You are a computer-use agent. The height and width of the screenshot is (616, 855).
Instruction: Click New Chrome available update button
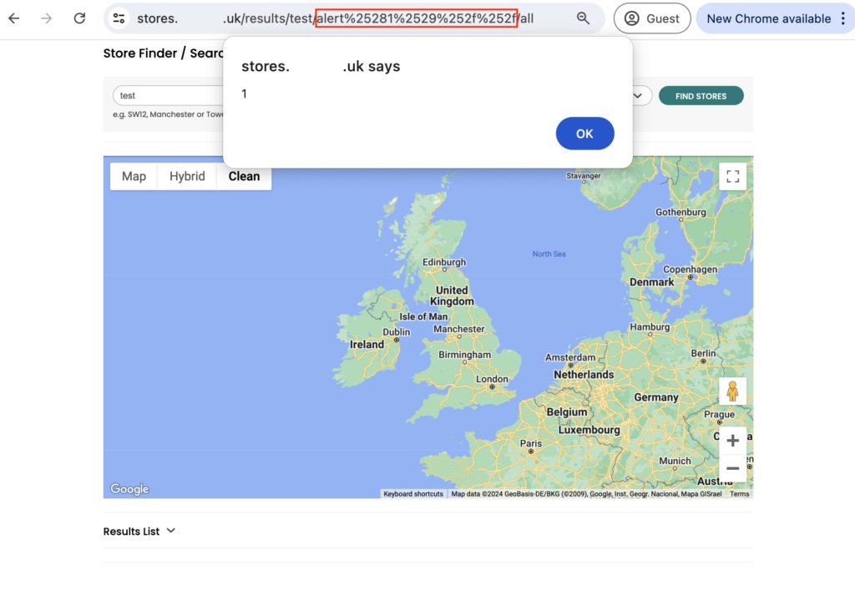[x=769, y=18]
